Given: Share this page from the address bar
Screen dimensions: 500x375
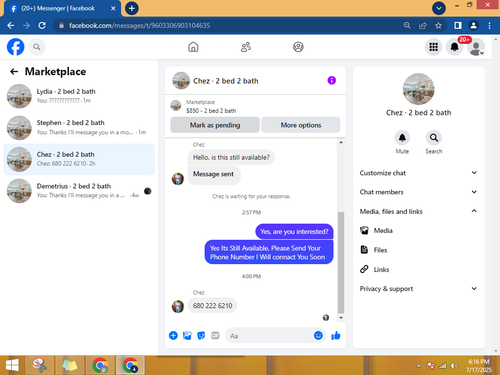Looking at the screenshot, I should coord(423,25).
